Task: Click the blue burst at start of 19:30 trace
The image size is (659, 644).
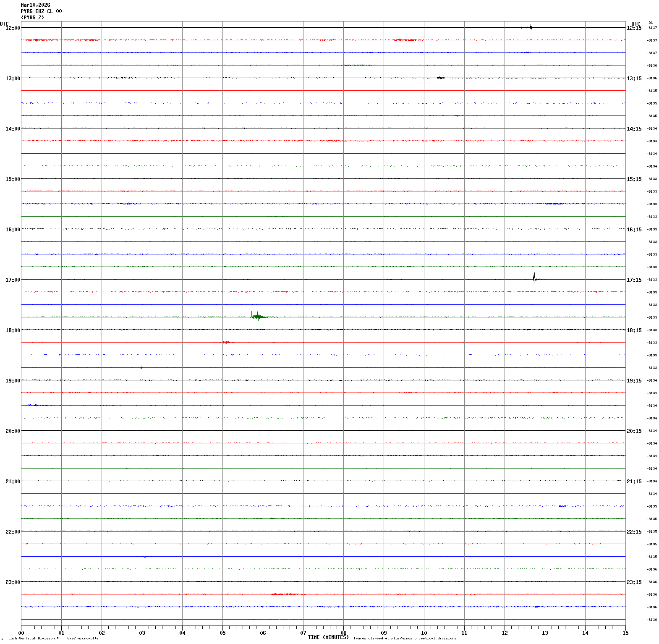Action: coord(36,405)
